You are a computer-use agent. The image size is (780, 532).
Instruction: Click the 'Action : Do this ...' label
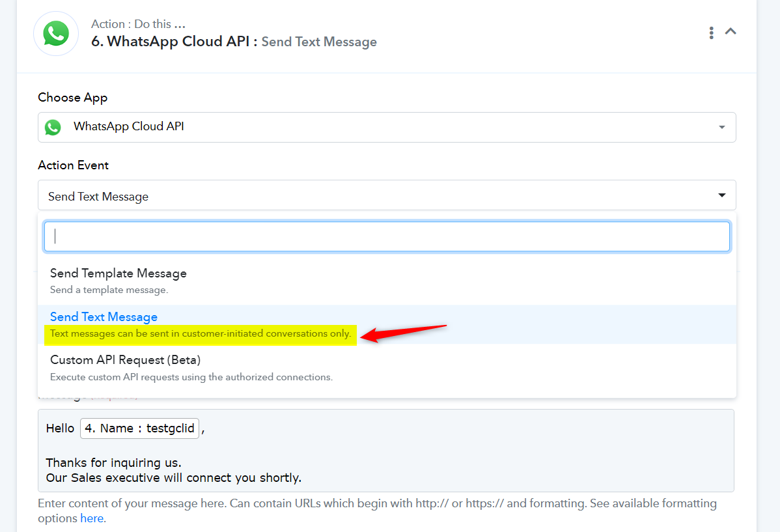(x=138, y=24)
